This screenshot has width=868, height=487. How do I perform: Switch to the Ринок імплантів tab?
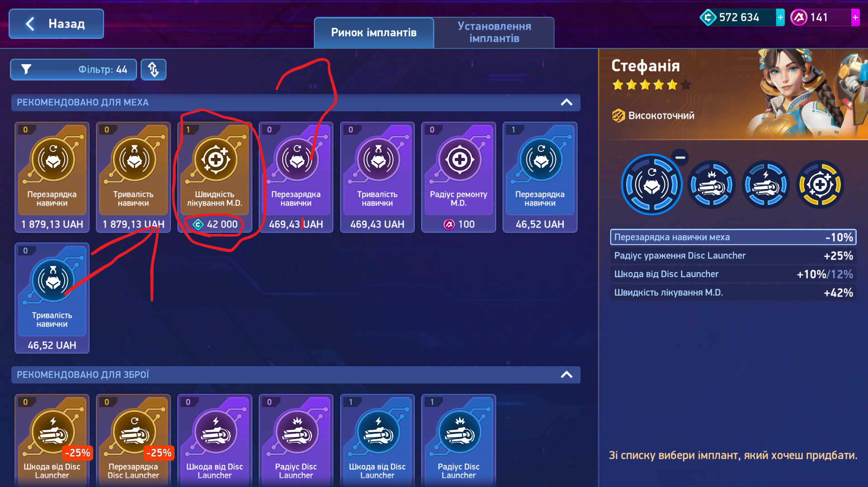374,33
